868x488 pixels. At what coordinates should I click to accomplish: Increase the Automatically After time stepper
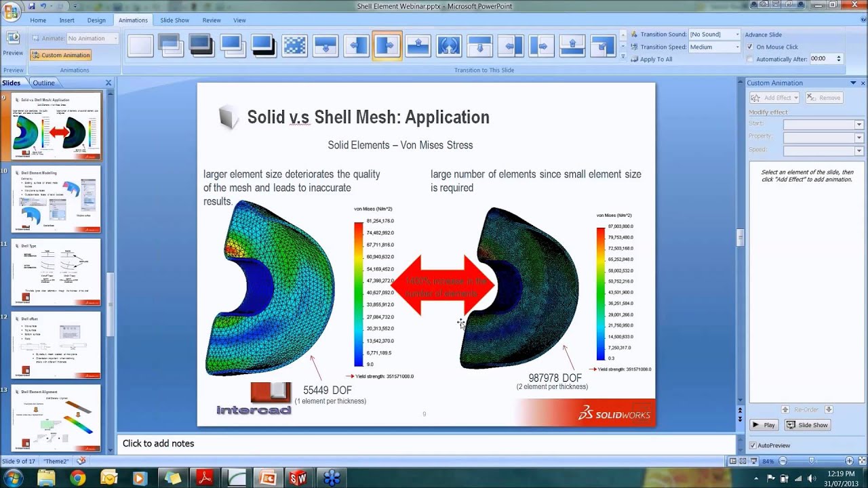(839, 57)
